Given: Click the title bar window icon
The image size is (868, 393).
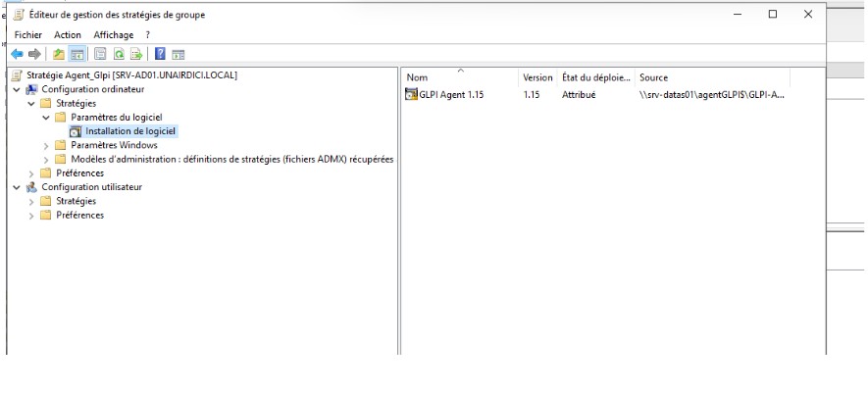Looking at the screenshot, I should pos(19,15).
